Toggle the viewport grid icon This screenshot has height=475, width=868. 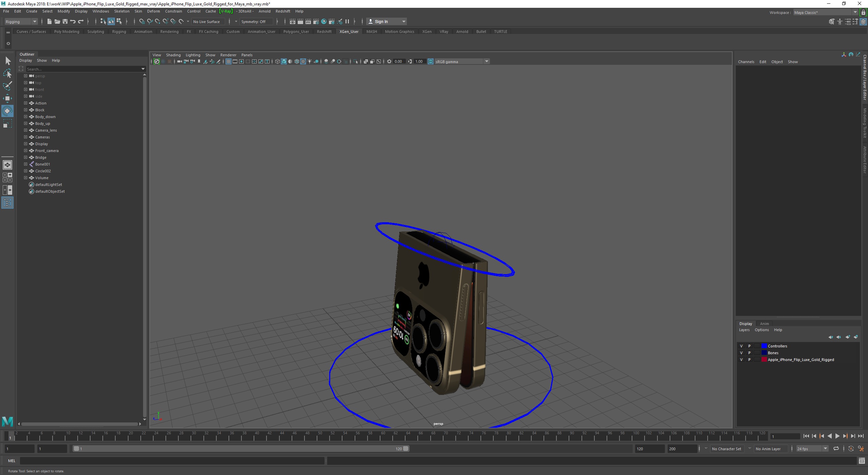[x=228, y=61]
